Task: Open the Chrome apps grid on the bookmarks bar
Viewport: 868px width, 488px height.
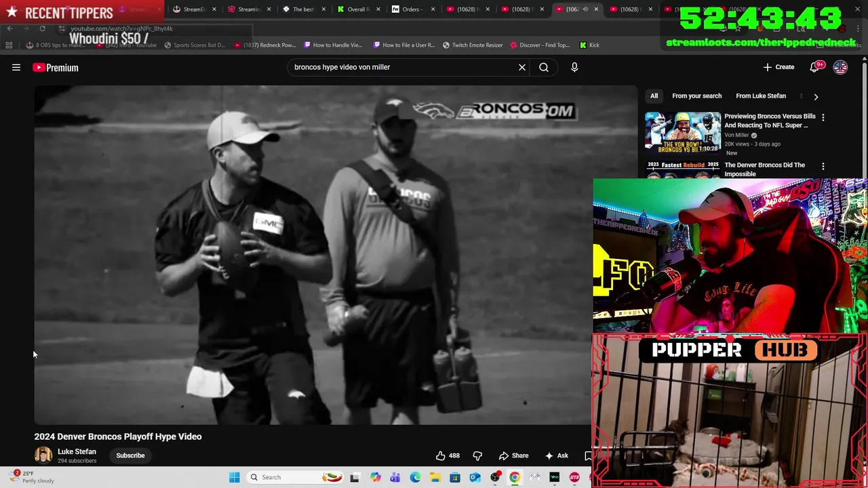Action: coord(9,45)
